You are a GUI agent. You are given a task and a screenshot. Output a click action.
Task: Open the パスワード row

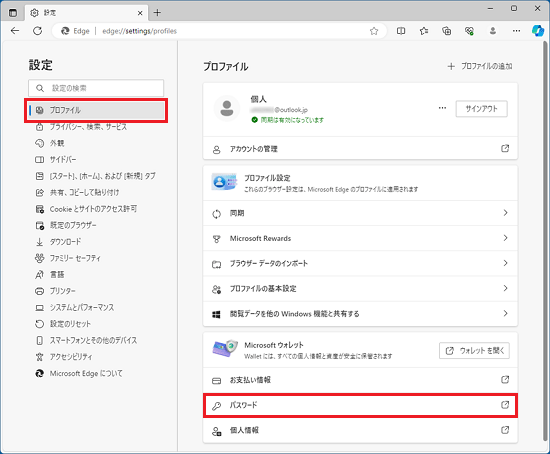point(360,405)
